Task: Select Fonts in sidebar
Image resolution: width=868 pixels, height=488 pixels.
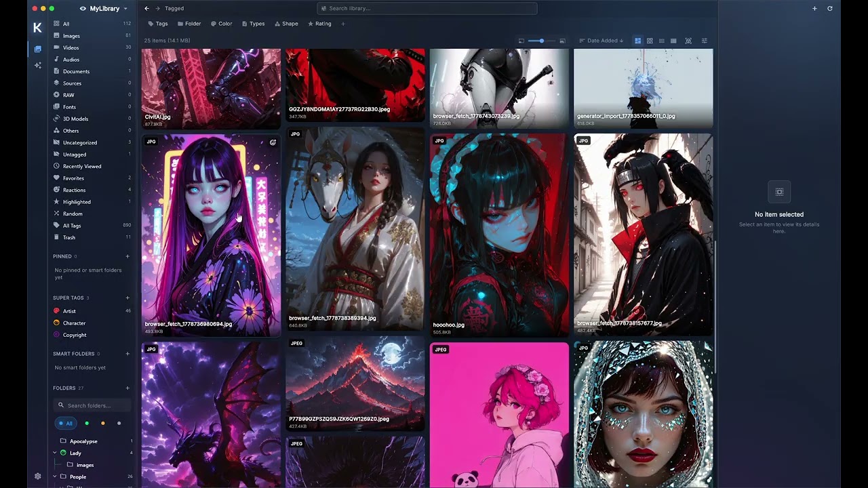Action: pyautogui.click(x=92, y=107)
